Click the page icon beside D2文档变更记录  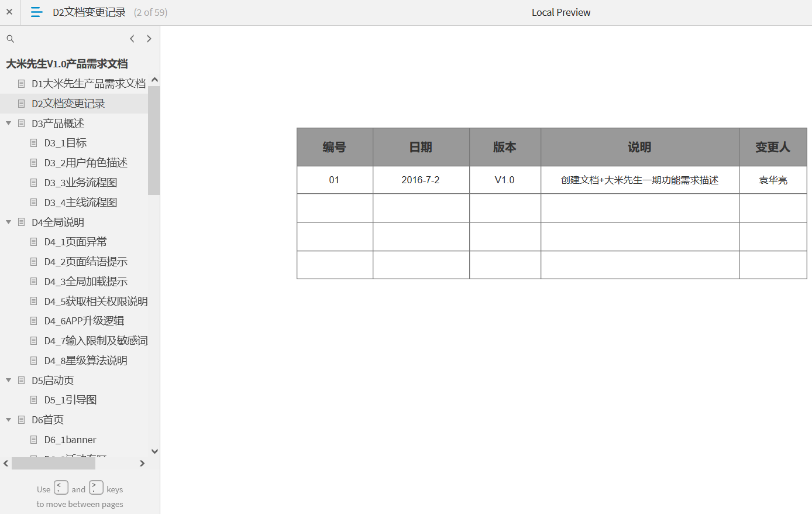point(22,104)
